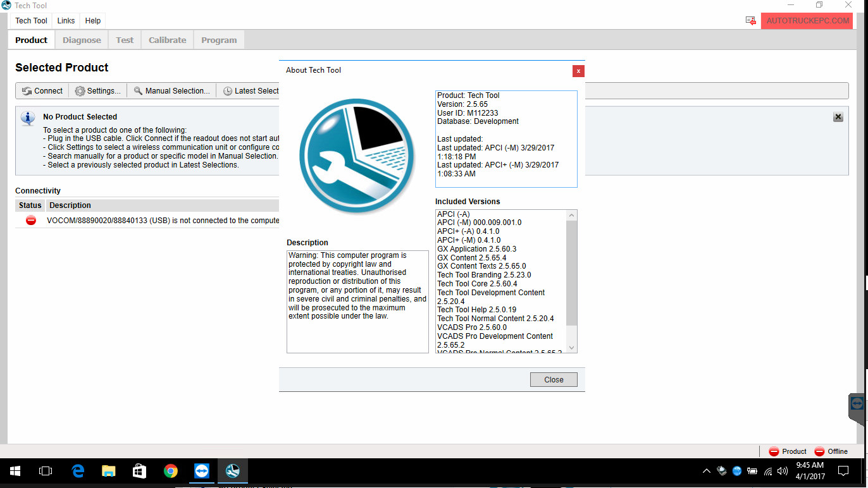
Task: Switch to the Product tab
Action: 32,40
